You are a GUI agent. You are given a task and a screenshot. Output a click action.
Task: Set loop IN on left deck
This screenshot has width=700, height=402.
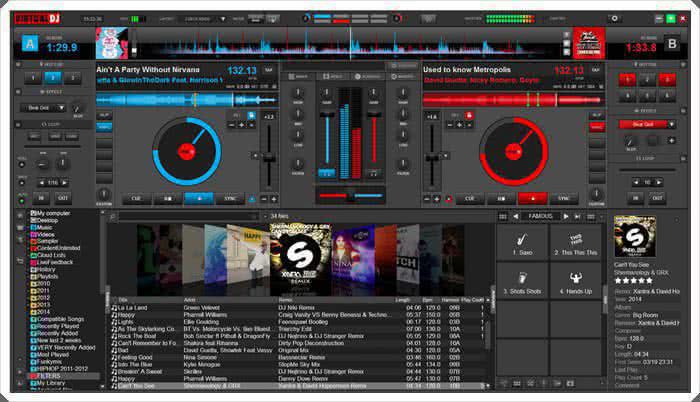[38, 198]
